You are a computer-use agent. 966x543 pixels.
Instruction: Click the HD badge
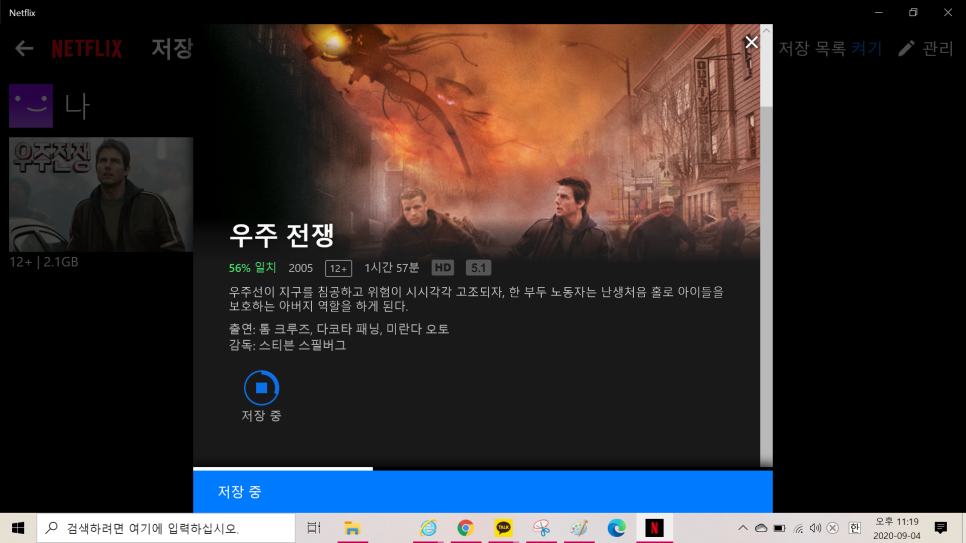[442, 267]
